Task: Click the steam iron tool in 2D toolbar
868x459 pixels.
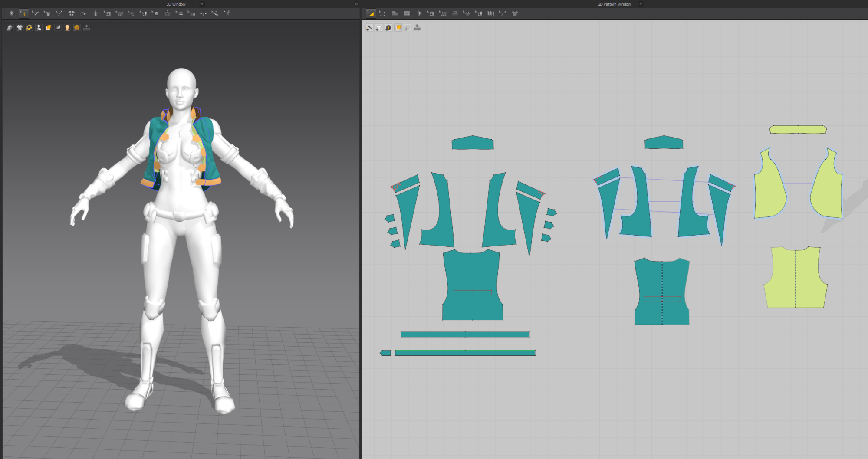Action: (x=455, y=14)
